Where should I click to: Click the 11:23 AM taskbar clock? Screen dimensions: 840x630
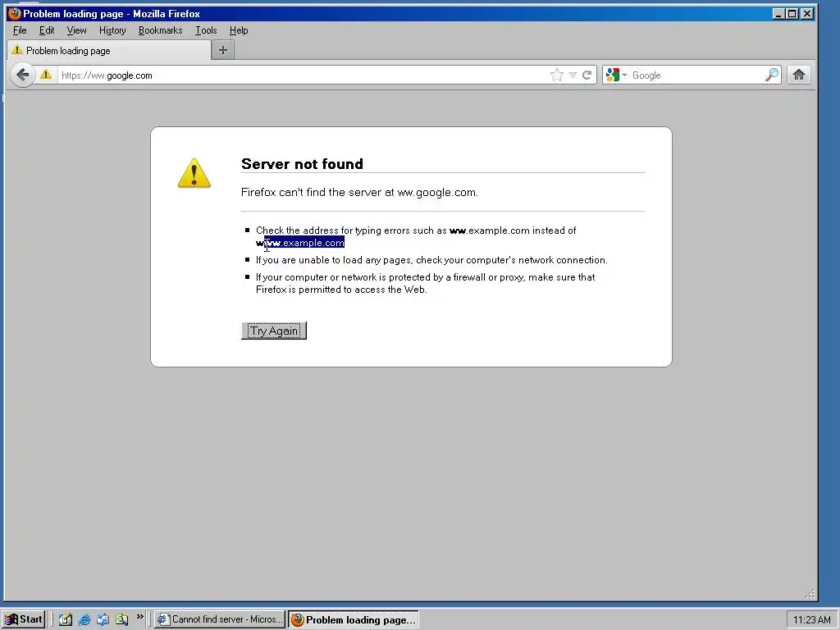pos(811,620)
